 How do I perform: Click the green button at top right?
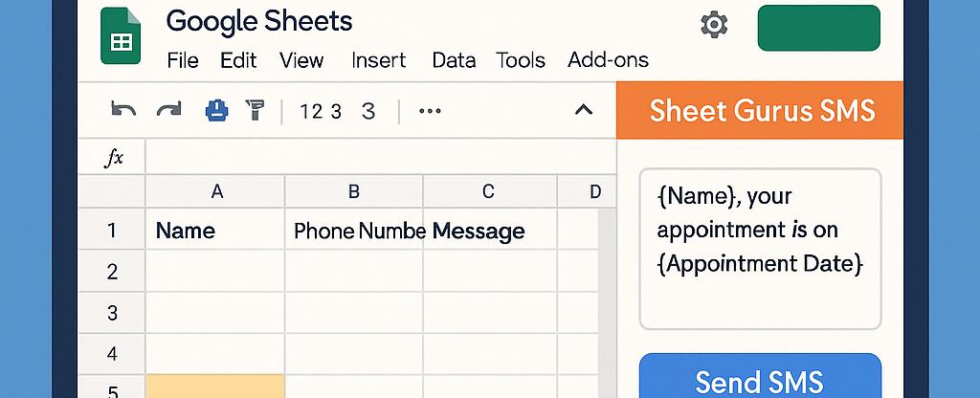[x=819, y=28]
